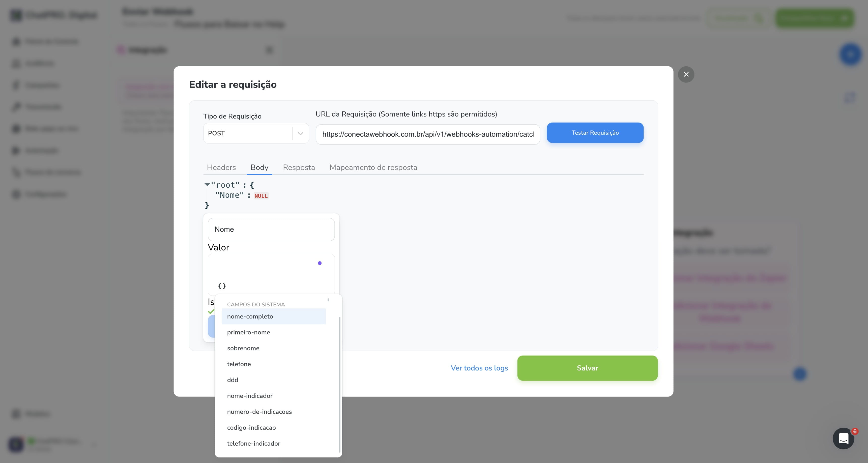Select codigo-indicacao option
The height and width of the screenshot is (463, 868).
[274, 428]
